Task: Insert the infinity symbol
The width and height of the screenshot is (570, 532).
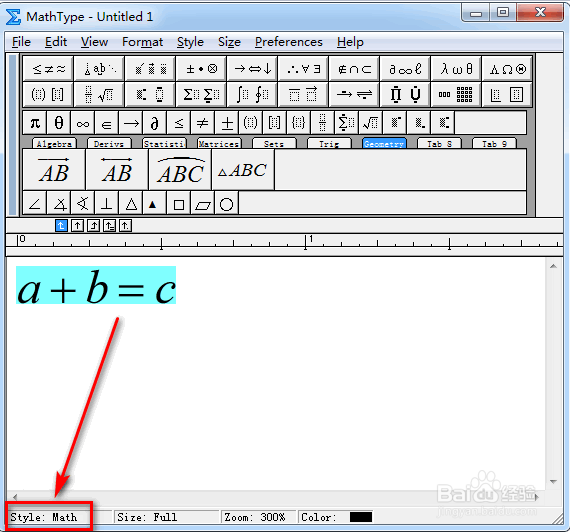Action: (83, 123)
